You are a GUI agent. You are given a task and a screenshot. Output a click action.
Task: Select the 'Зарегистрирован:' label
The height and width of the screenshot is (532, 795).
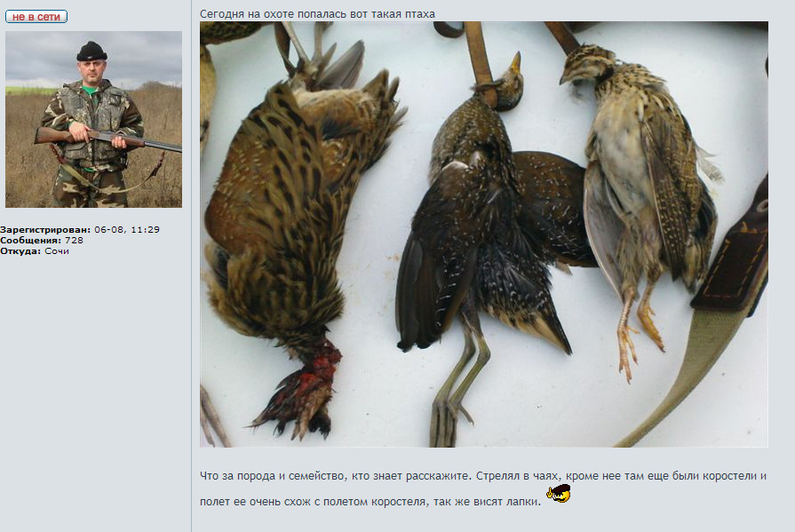click(x=45, y=230)
